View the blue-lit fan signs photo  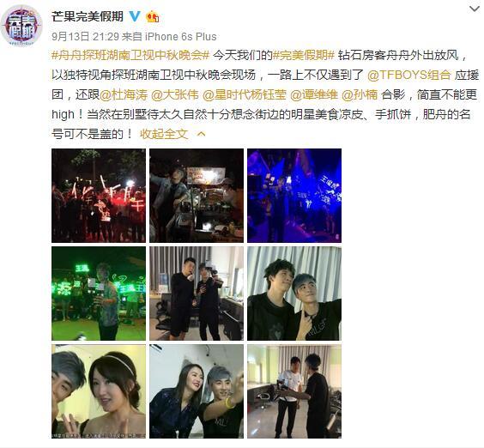pos(294,196)
